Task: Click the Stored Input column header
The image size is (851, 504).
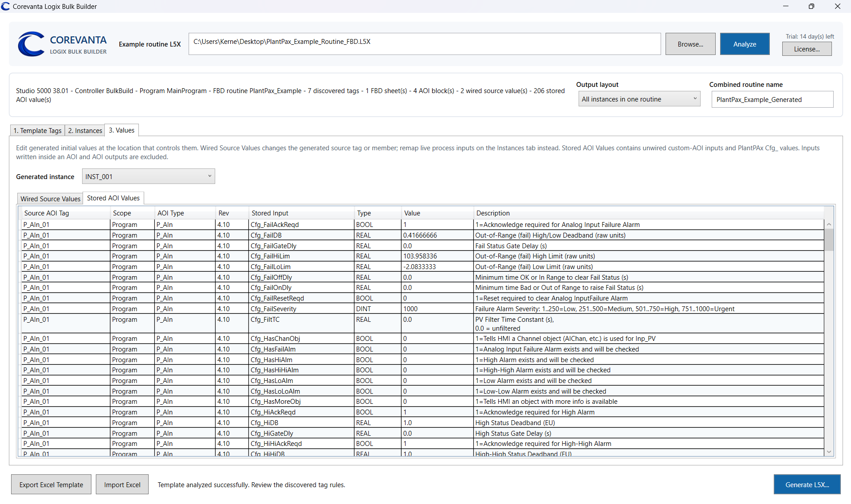Action: pos(302,213)
